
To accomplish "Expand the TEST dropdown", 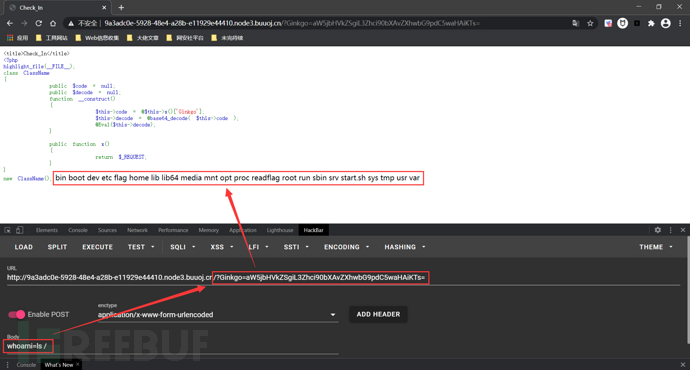I will click(x=141, y=247).
